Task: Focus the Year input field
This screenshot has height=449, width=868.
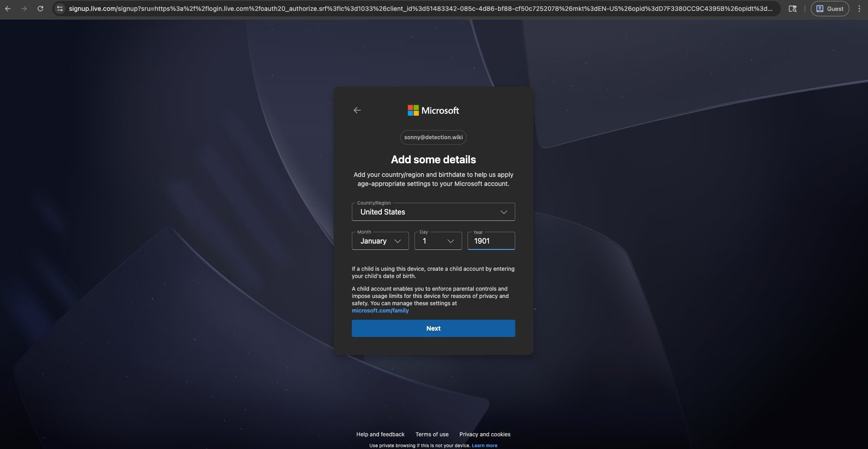Action: click(x=491, y=241)
